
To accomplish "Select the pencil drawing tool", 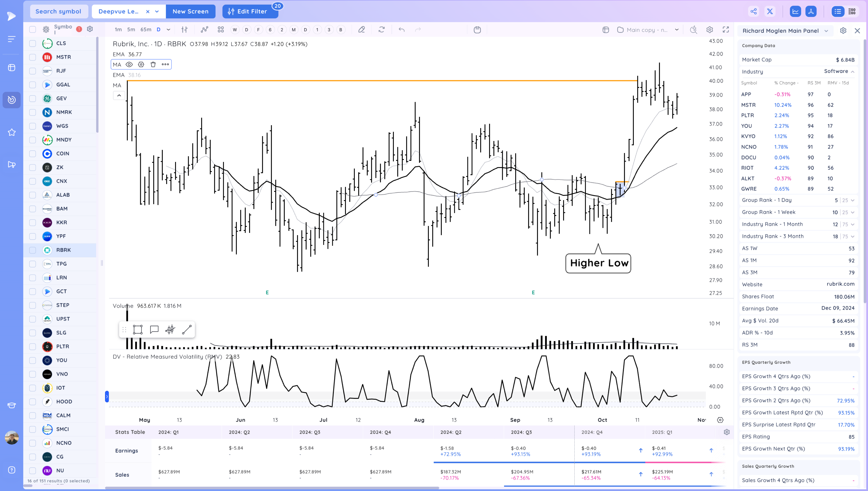I will pos(361,30).
